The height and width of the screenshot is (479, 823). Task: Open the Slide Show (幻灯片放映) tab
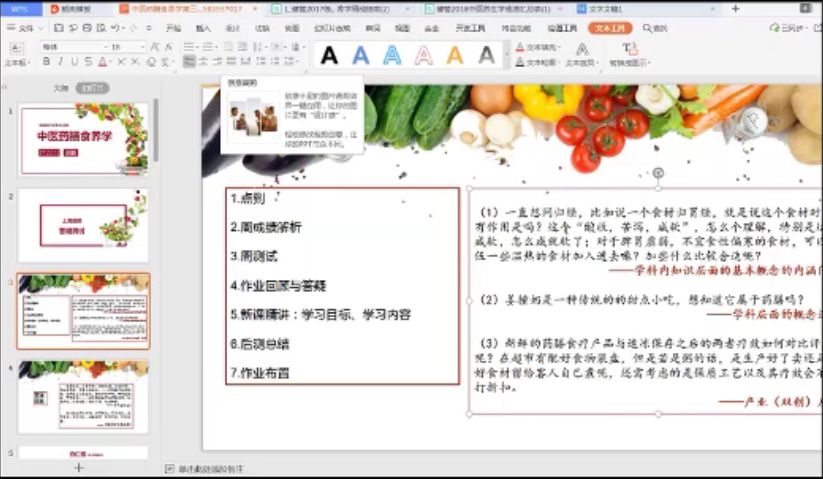click(332, 28)
